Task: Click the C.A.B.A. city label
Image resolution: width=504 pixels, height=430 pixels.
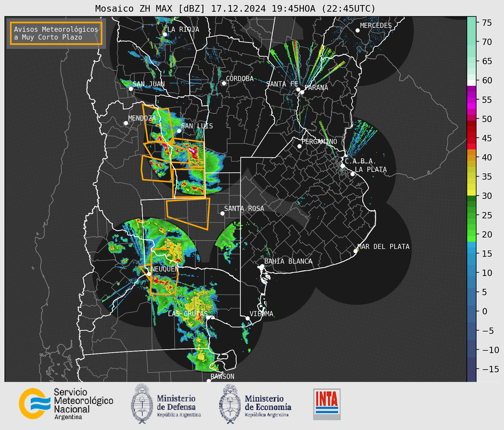Action: (x=360, y=161)
